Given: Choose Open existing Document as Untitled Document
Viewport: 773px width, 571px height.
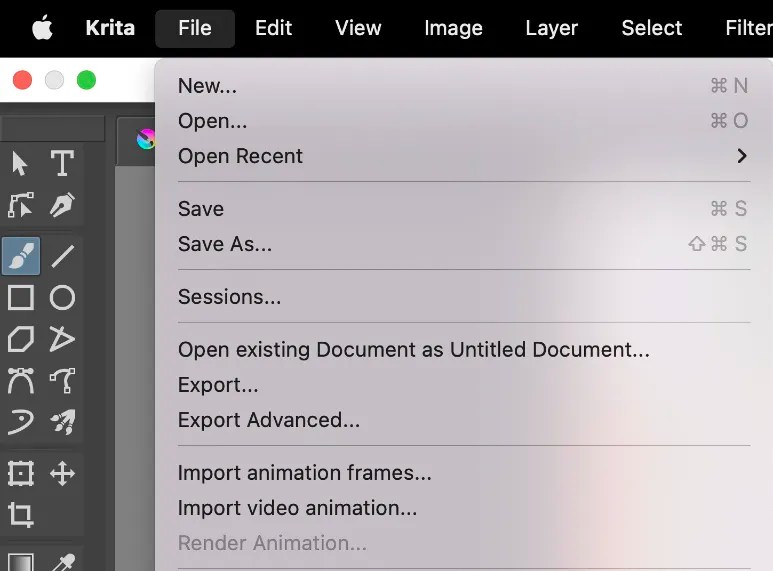Looking at the screenshot, I should (463, 350).
